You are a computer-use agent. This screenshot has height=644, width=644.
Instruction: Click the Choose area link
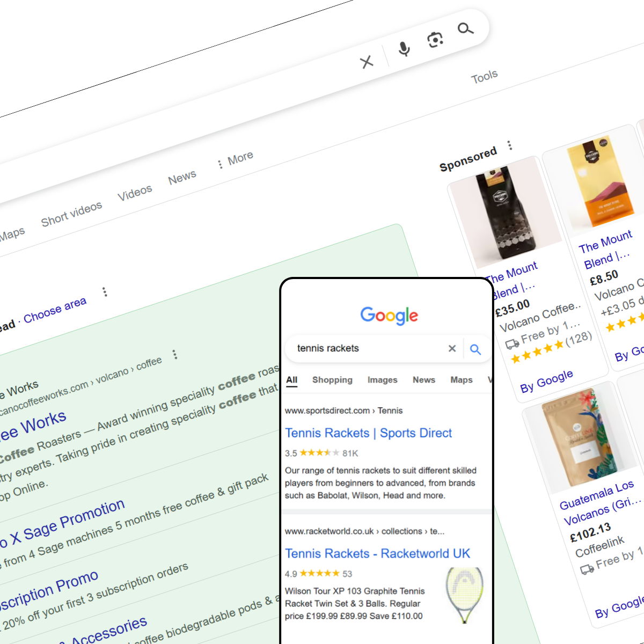(x=55, y=310)
